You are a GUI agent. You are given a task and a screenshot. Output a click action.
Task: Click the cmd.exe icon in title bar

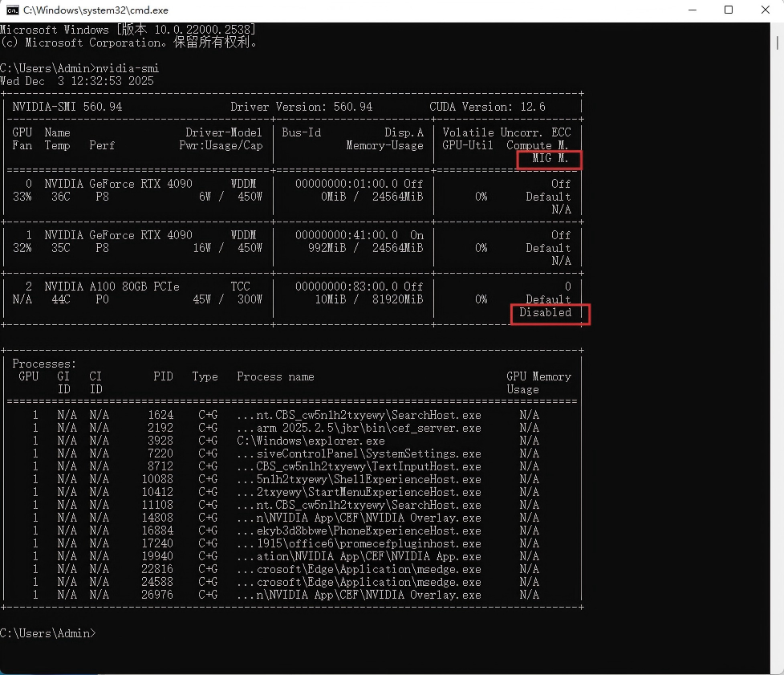[x=12, y=10]
